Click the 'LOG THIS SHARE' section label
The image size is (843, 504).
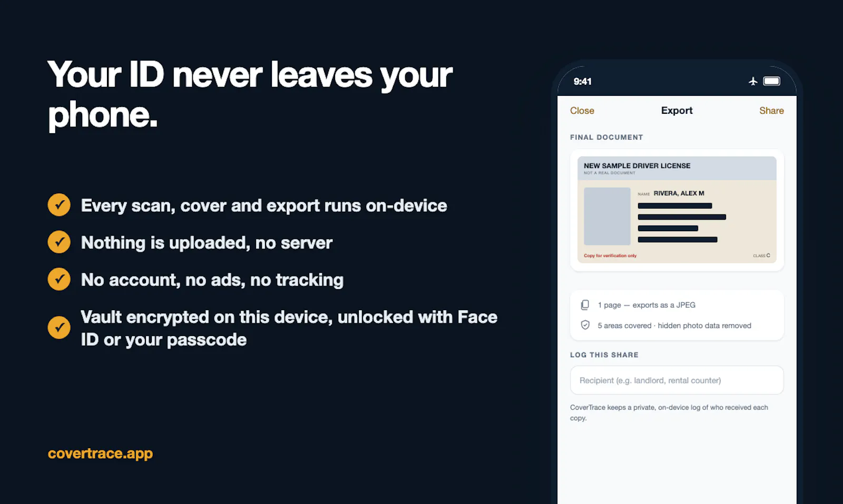[604, 355]
